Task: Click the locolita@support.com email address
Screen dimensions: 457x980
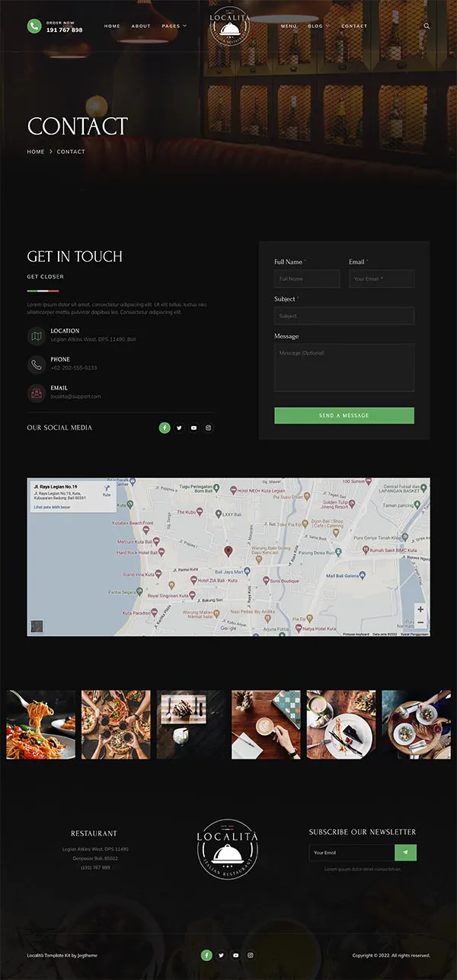Action: [75, 396]
